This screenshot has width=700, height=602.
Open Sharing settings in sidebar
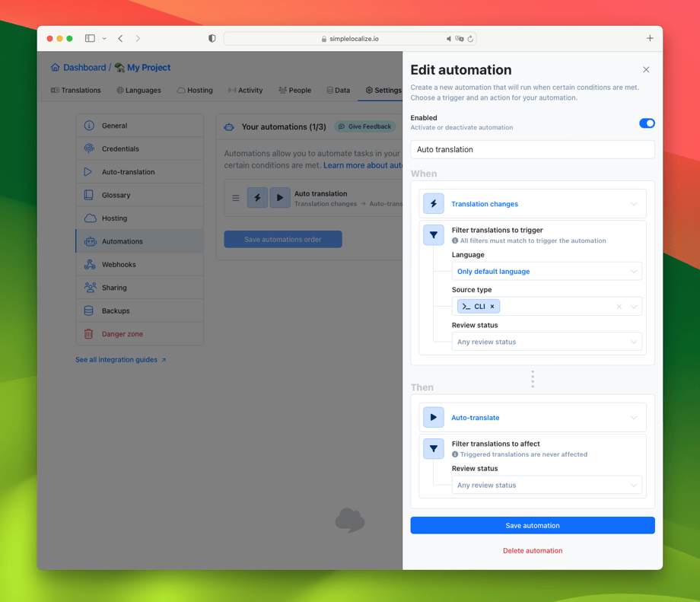click(x=140, y=288)
